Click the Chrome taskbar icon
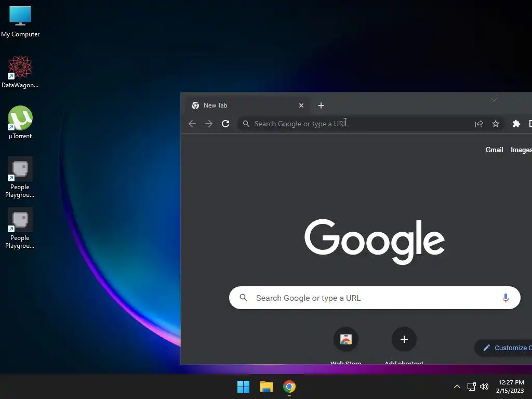The height and width of the screenshot is (399, 532). click(289, 387)
